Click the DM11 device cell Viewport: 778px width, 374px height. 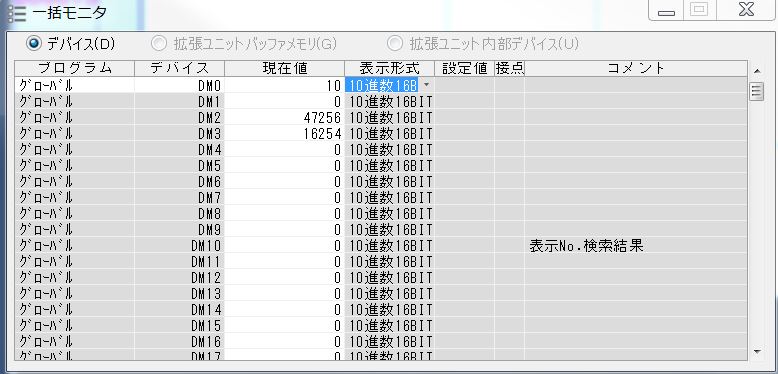pos(180,261)
